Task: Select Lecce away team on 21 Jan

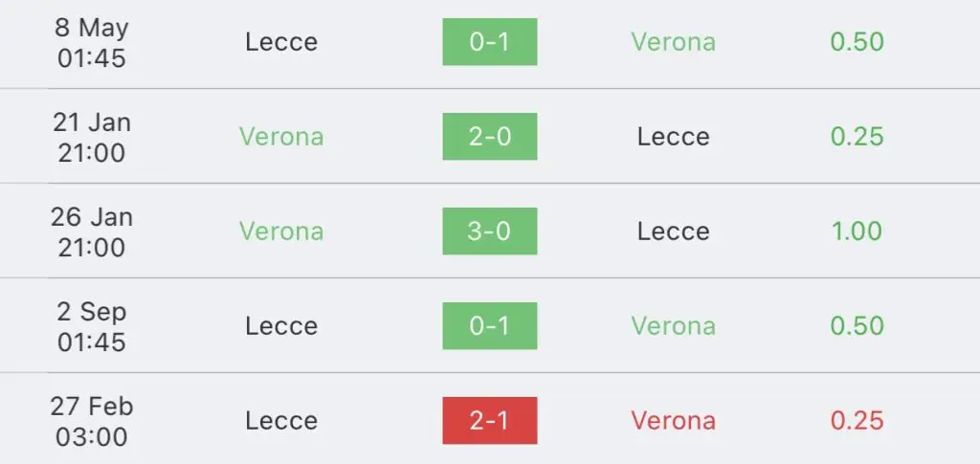Action: [x=673, y=136]
